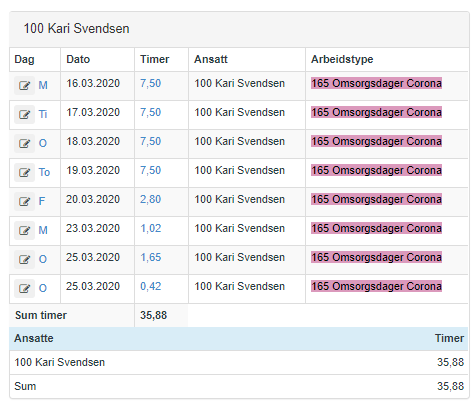Select the pink Omsorgsdager Corona label on 16.03.2020
Image resolution: width=476 pixels, height=409 pixels.
click(376, 83)
